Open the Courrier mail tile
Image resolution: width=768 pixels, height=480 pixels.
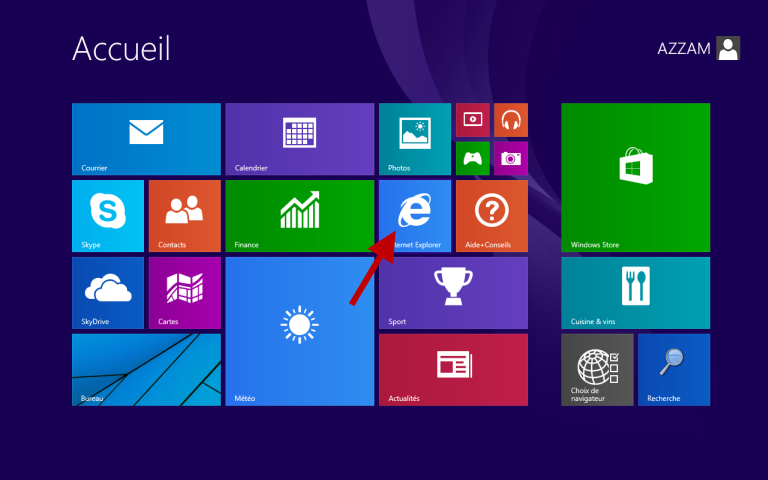coord(146,139)
